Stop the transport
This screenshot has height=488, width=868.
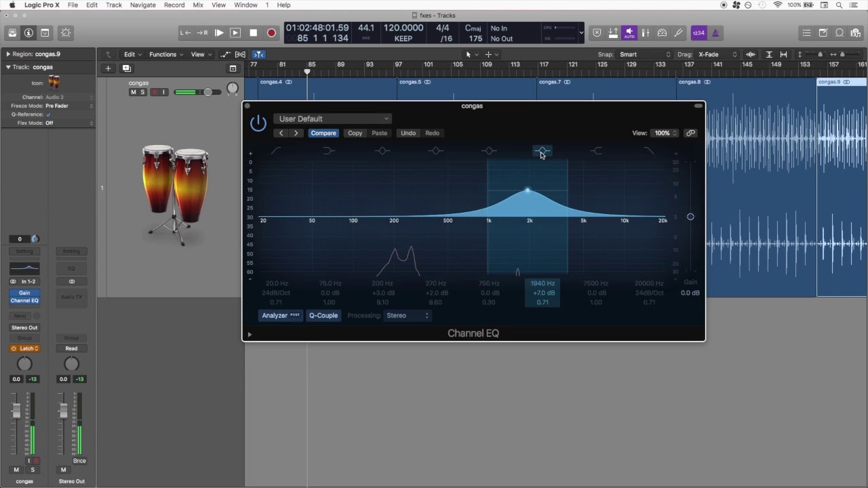coord(254,33)
